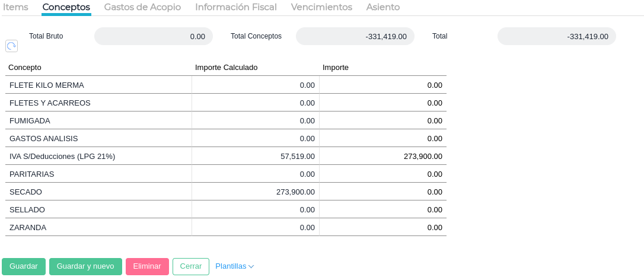Click the refresh totals icon

tap(11, 46)
